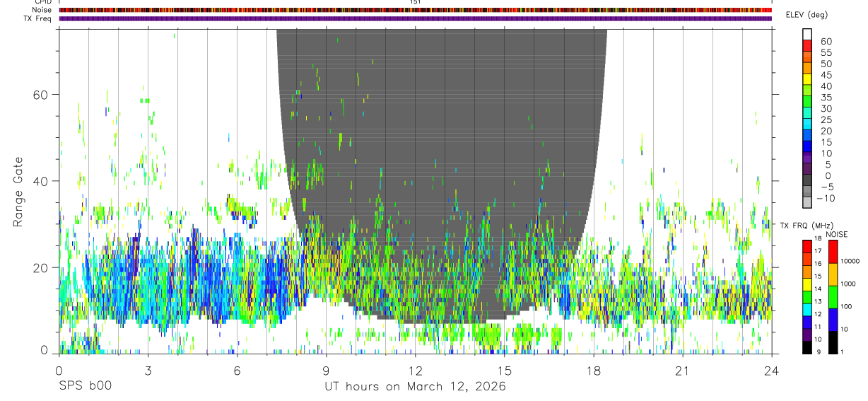Click the 3 tick on the UT hours axis

[148, 371]
